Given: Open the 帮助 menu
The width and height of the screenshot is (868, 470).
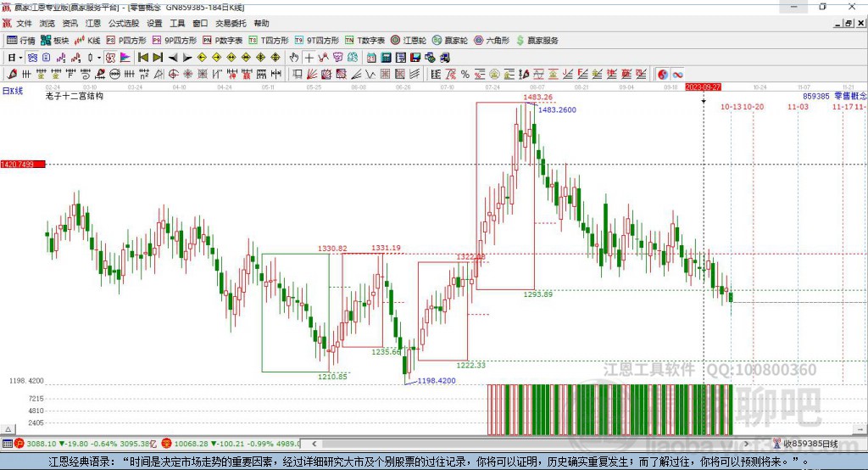Looking at the screenshot, I should [x=261, y=23].
